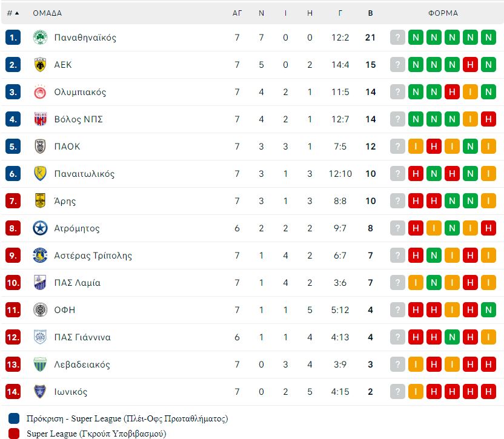Screen dimensions: 504x439
Task: Sort standings by the ΑΓ matches column
Action: pyautogui.click(x=237, y=13)
